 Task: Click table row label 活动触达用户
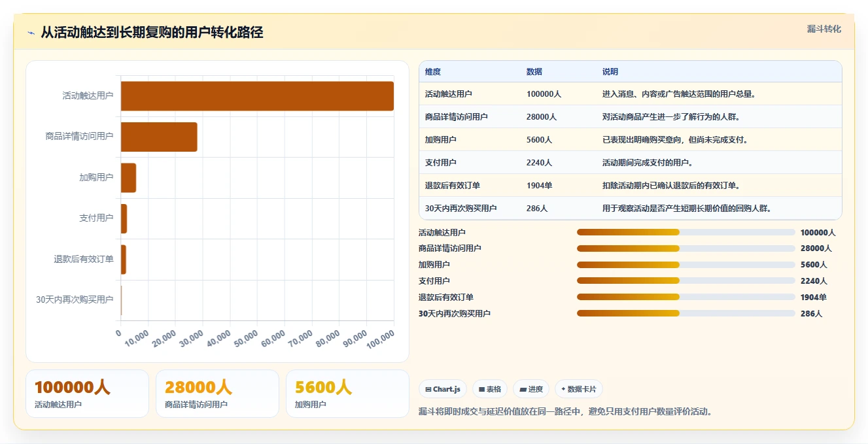[449, 94]
